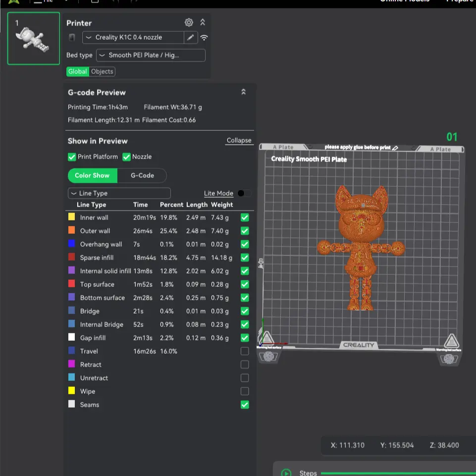Enable Wipe visibility checkbox
This screenshot has height=476, width=476.
[x=245, y=391]
